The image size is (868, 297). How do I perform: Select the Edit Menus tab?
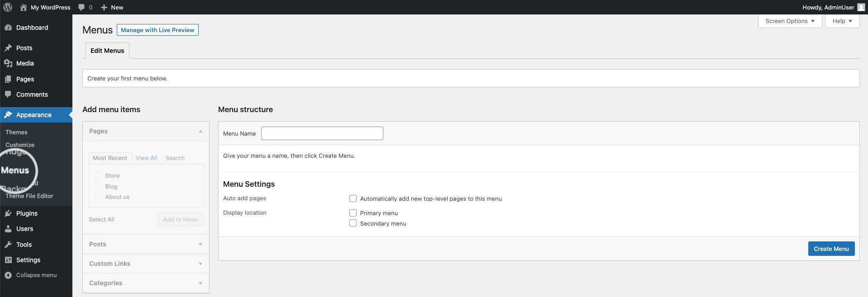[107, 51]
